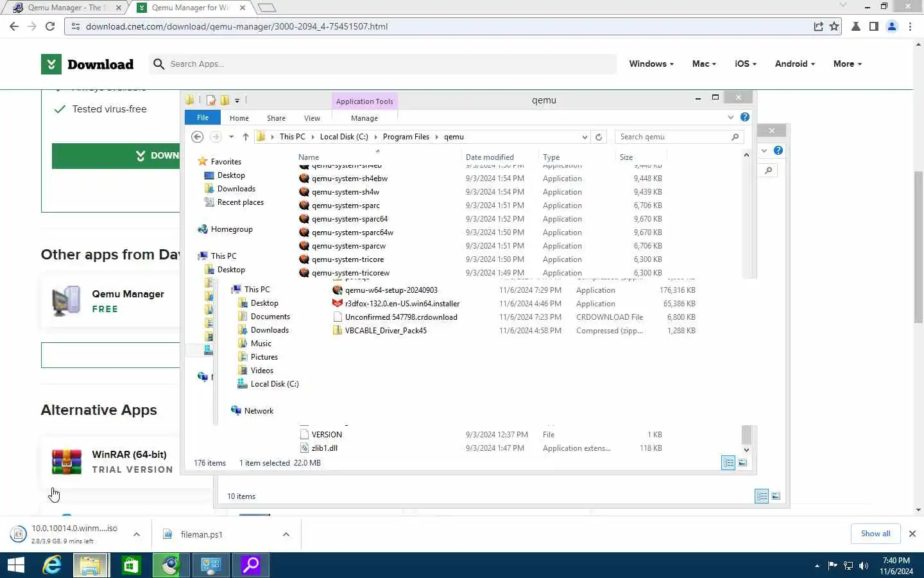The width and height of the screenshot is (924, 578).
Task: Open the Mac category dropdown
Action: click(704, 64)
